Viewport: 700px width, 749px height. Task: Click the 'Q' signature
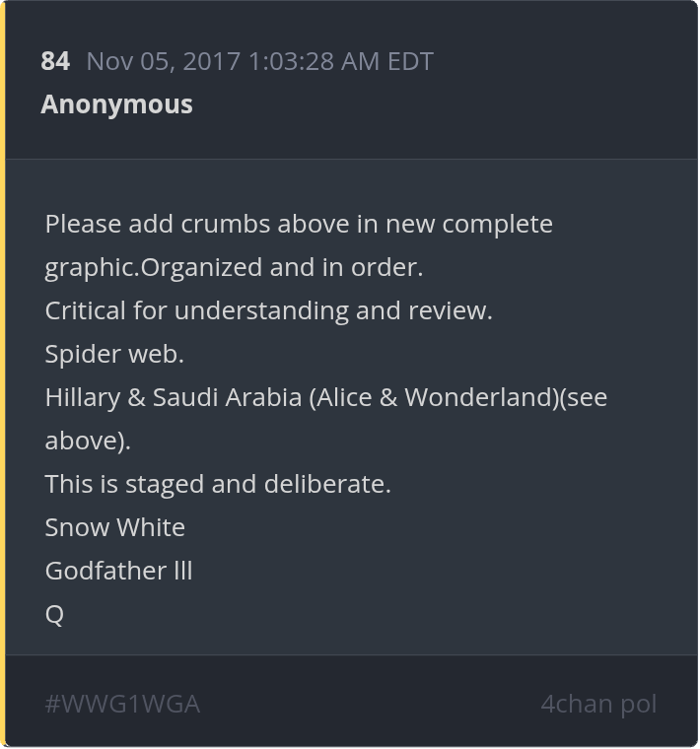54,614
